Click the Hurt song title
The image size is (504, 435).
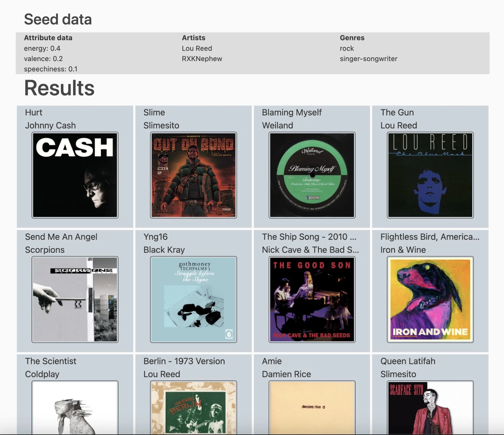coord(34,112)
